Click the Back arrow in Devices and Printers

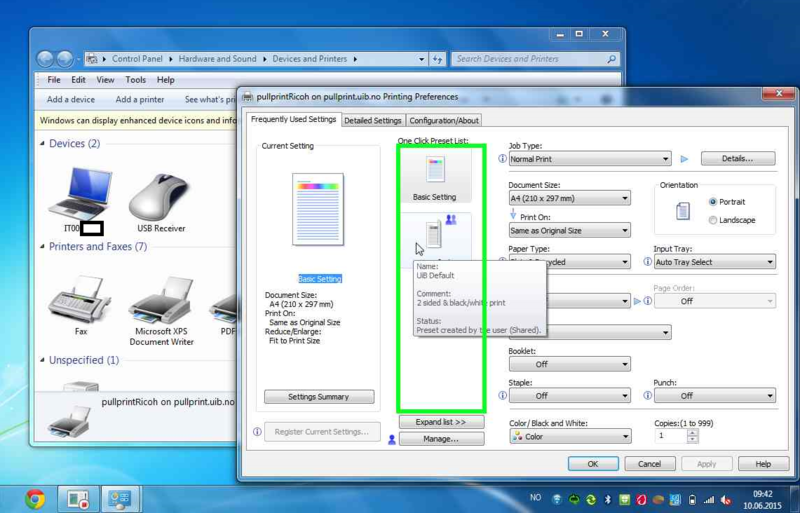pyautogui.click(x=45, y=59)
